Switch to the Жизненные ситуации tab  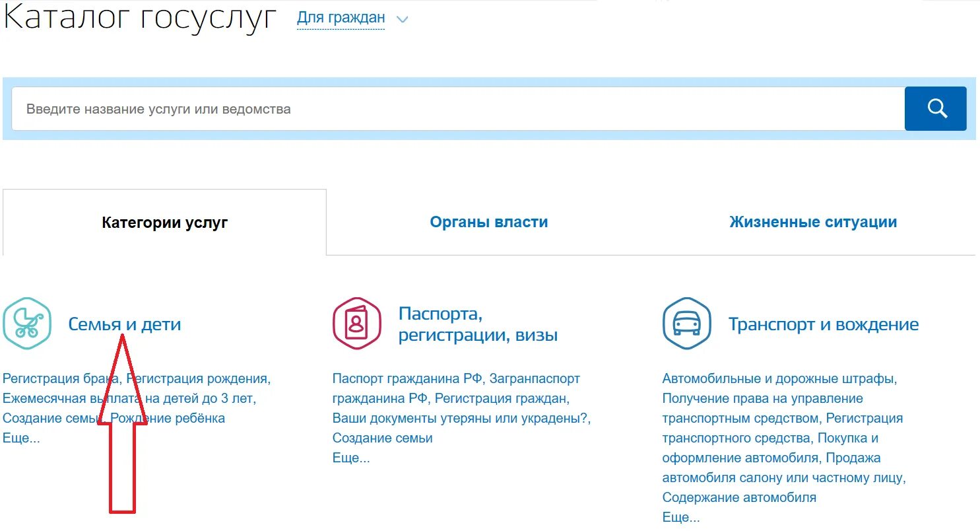point(813,222)
